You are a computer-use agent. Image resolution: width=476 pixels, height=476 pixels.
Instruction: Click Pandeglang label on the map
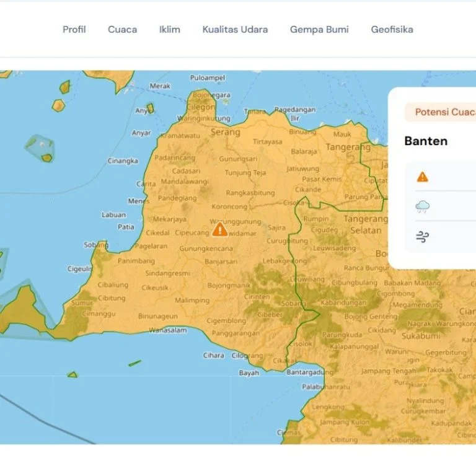[x=177, y=198]
